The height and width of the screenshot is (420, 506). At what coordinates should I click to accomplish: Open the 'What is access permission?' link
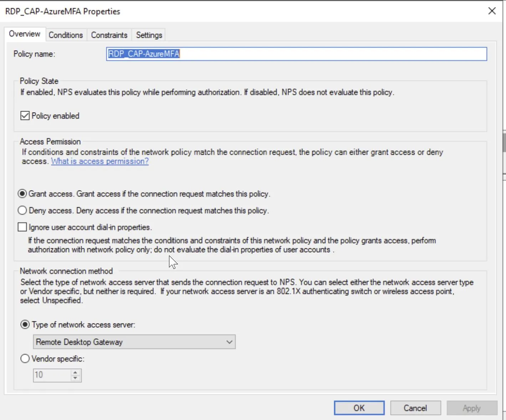[100, 161]
